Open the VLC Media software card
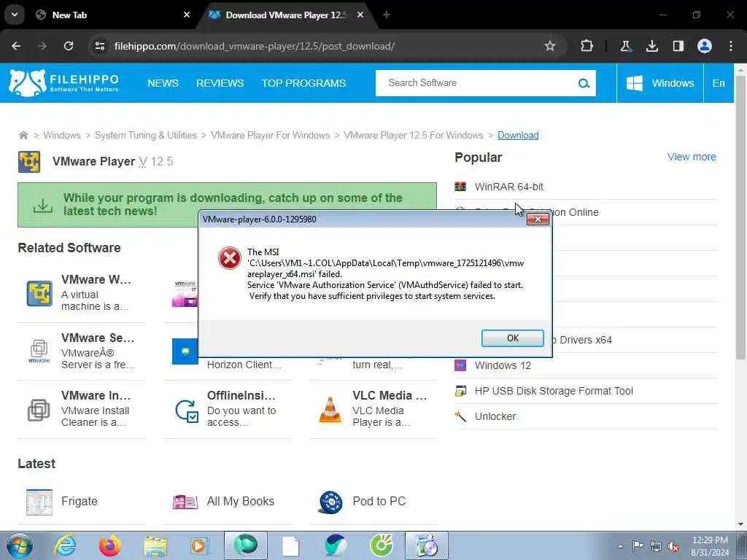This screenshot has width=747, height=560. pos(373,409)
